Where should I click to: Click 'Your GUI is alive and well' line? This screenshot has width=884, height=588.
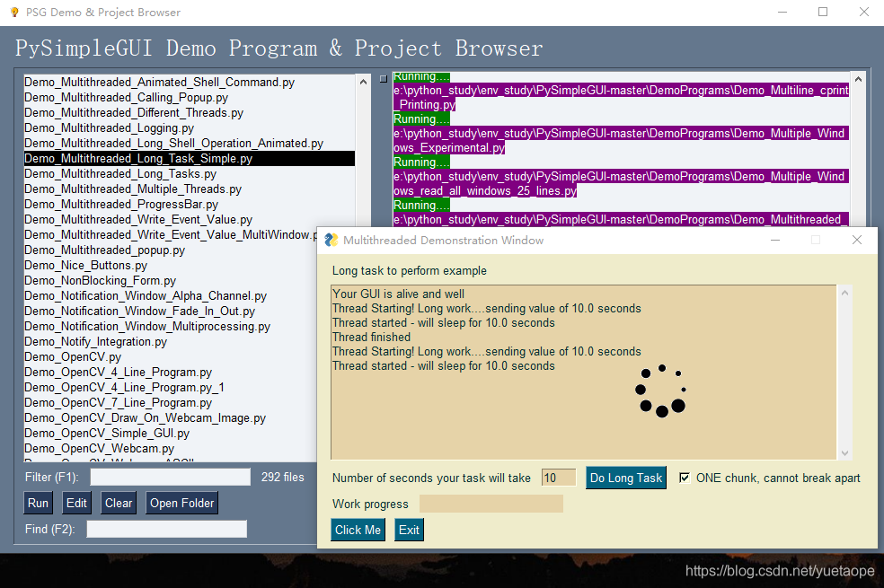(x=398, y=294)
